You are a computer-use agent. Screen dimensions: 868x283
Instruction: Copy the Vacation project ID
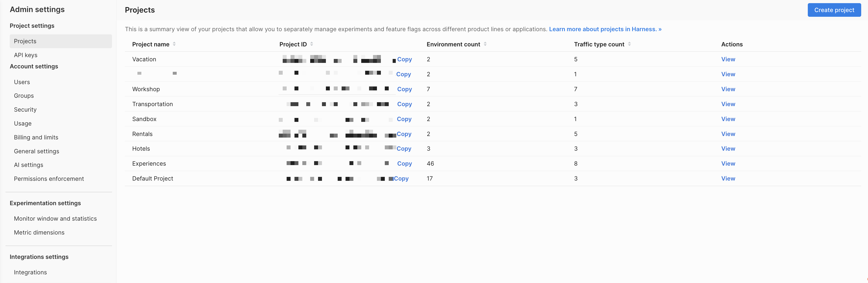(x=404, y=59)
